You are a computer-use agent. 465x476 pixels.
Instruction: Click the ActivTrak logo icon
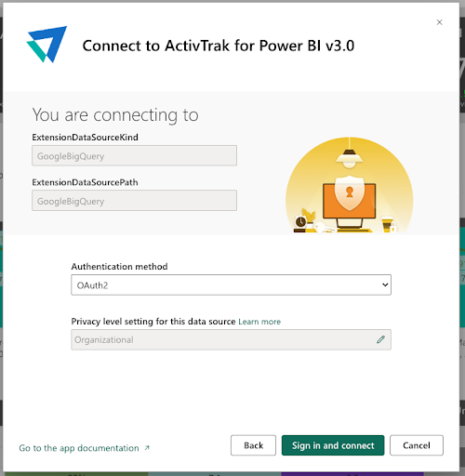(46, 45)
